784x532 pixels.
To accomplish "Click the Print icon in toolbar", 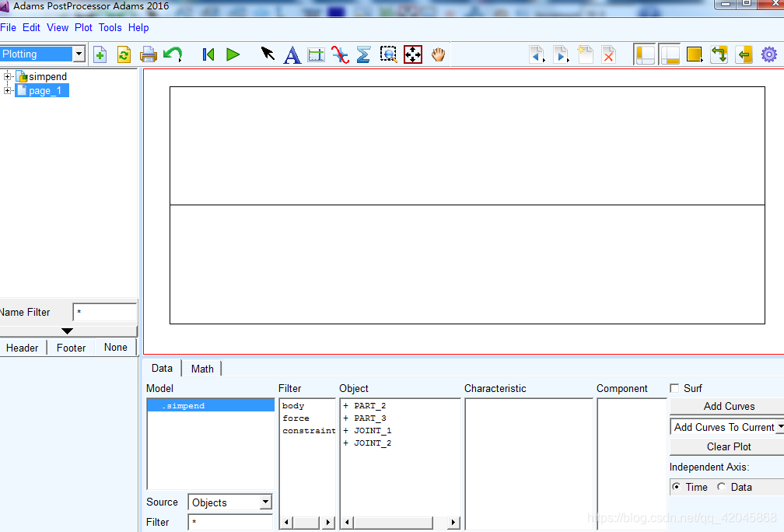I will point(148,54).
